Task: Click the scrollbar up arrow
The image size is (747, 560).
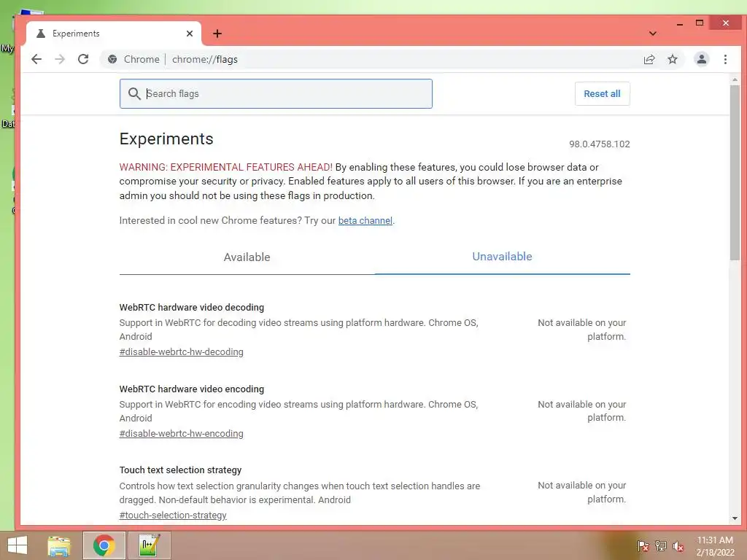Action: click(735, 79)
